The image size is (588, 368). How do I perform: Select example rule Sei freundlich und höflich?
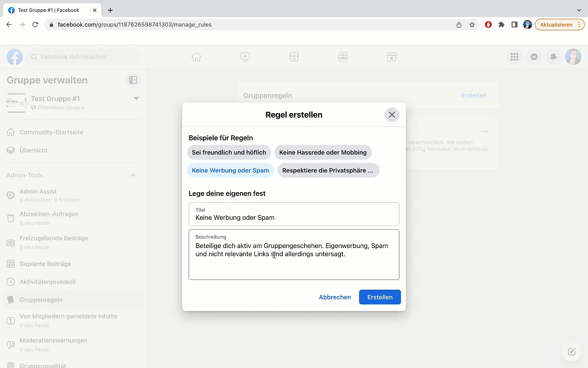229,152
